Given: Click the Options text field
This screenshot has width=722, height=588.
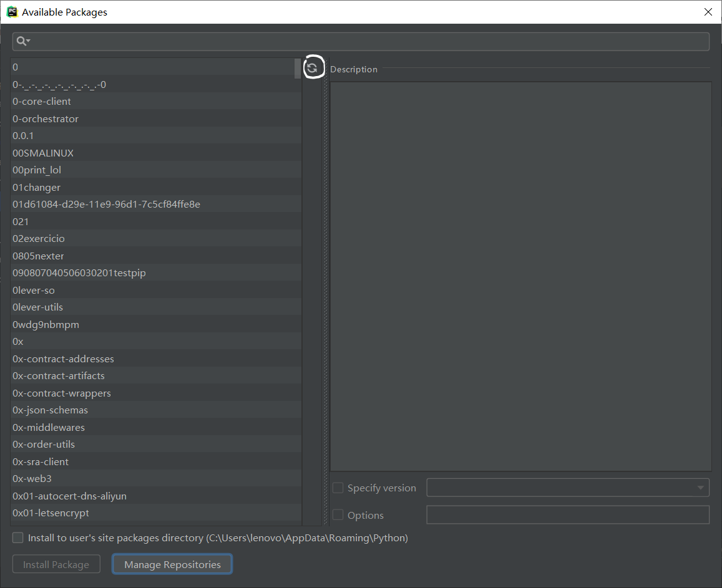Looking at the screenshot, I should 568,515.
